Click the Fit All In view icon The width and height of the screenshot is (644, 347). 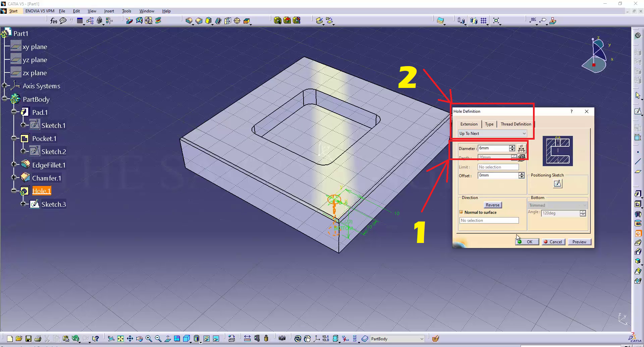[x=120, y=339]
